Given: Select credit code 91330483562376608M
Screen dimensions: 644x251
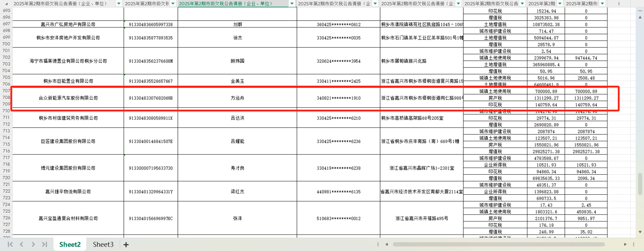Looking at the screenshot, I should (151, 61).
